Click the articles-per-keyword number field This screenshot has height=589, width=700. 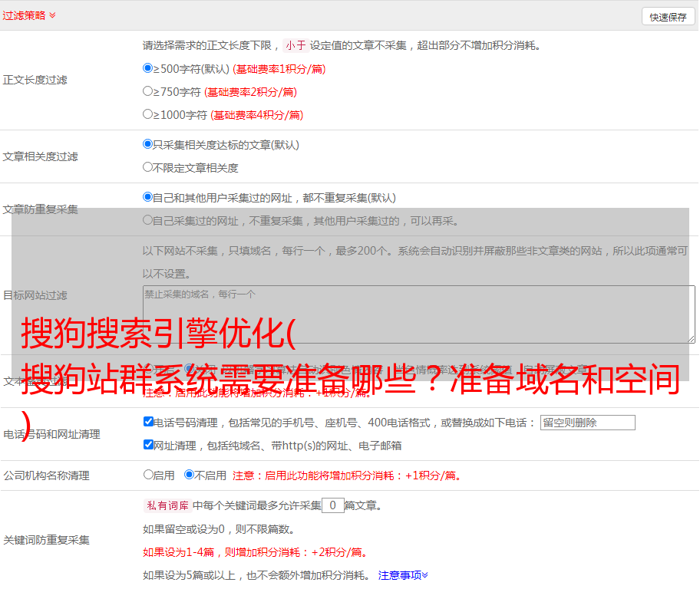(332, 505)
